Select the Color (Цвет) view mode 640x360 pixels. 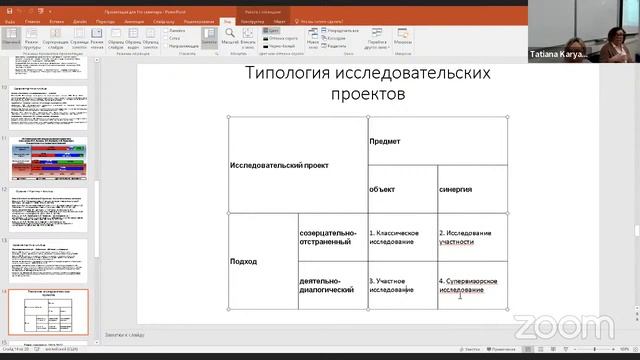click(x=271, y=31)
